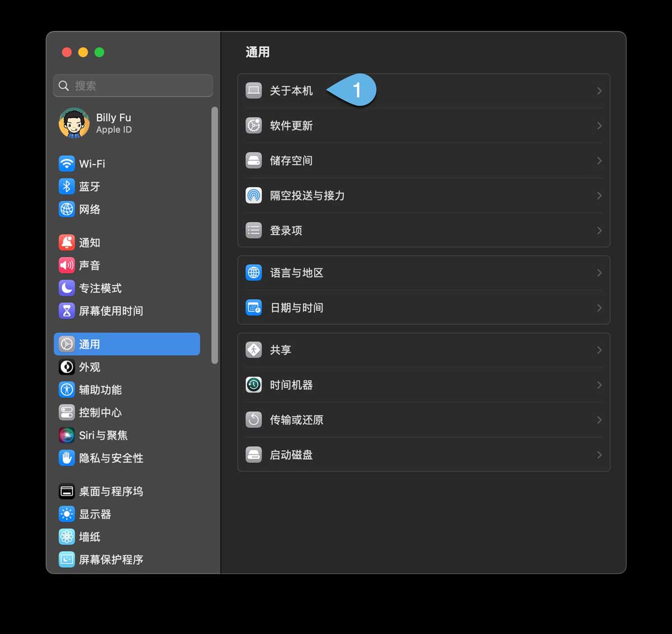Select the 专注模式 moon icon
This screenshot has width=672, height=634.
coord(67,288)
